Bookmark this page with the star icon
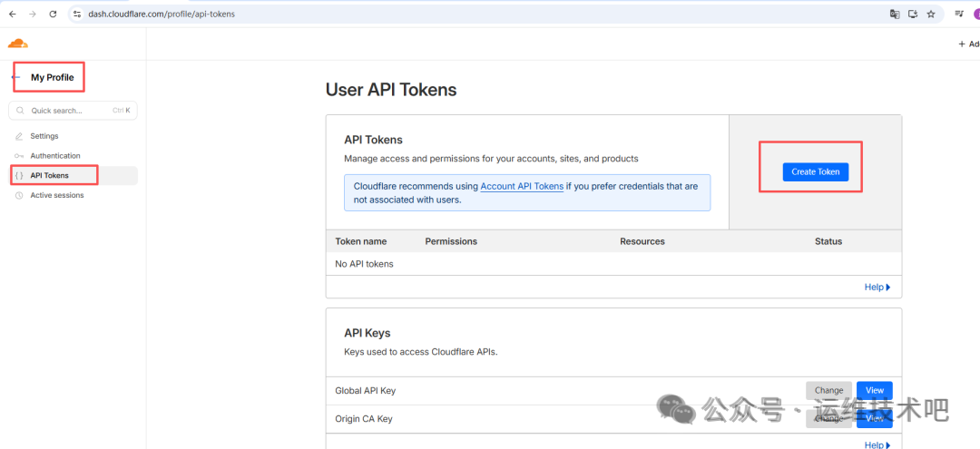 931,14
